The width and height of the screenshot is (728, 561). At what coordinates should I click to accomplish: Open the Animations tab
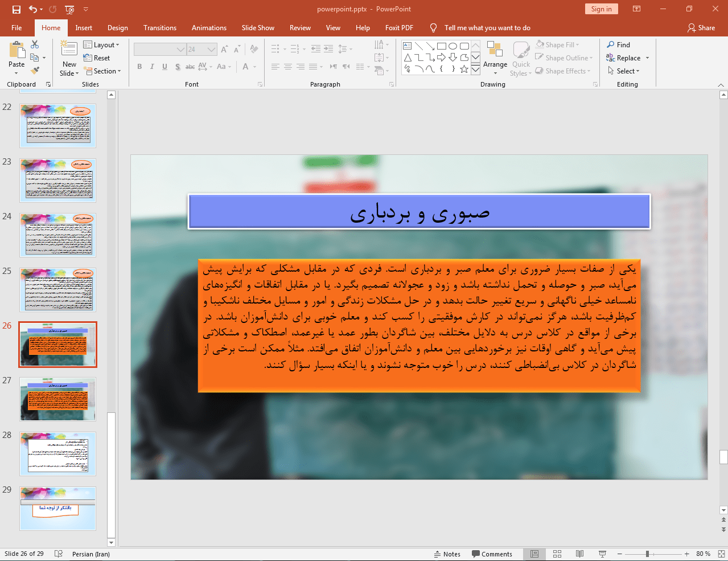pos(209,28)
